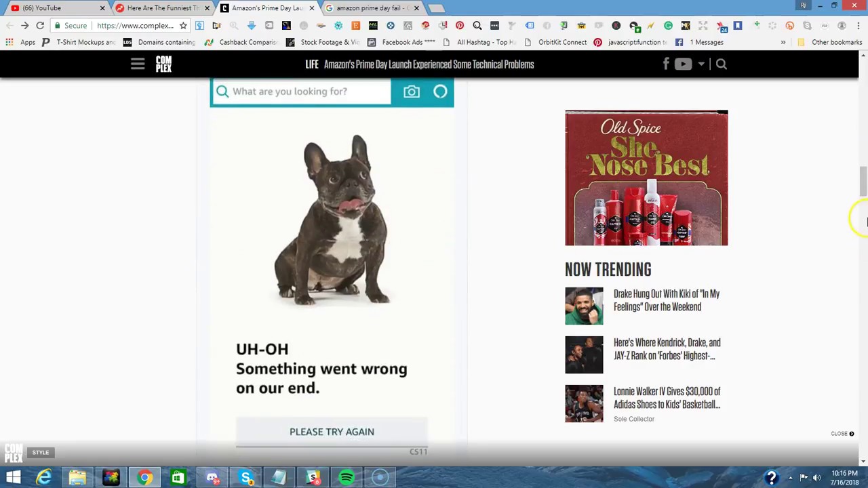868x488 pixels.
Task: Open Windows Store taskbar icon
Action: click(178, 478)
